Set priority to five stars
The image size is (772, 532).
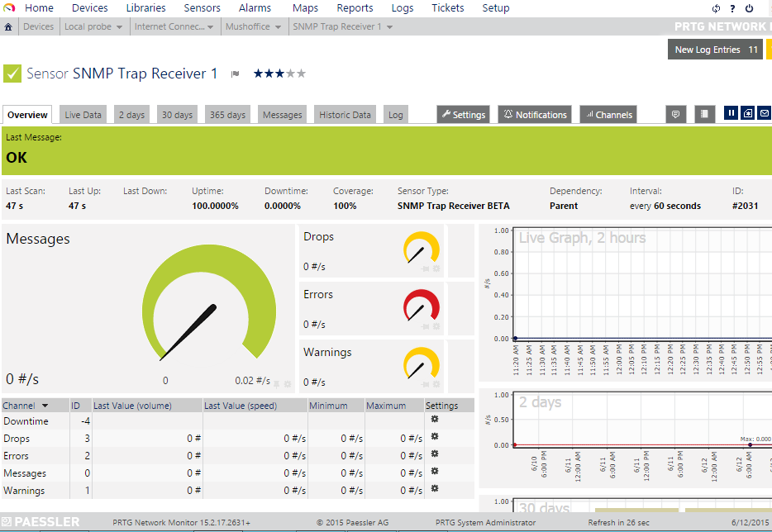pos(302,74)
